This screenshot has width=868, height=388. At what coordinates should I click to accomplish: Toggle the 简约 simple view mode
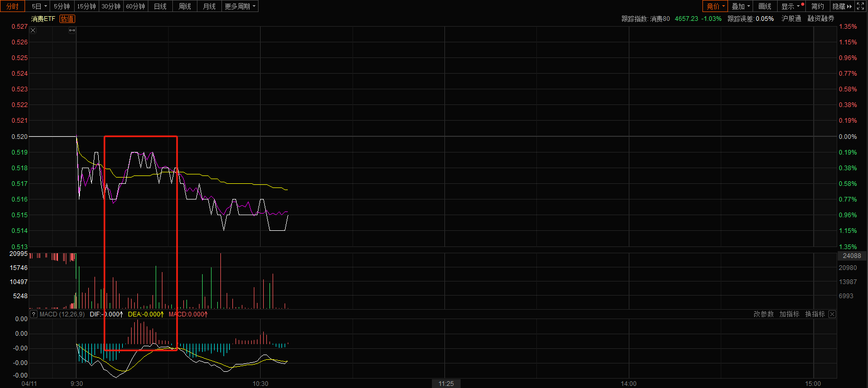click(x=817, y=6)
